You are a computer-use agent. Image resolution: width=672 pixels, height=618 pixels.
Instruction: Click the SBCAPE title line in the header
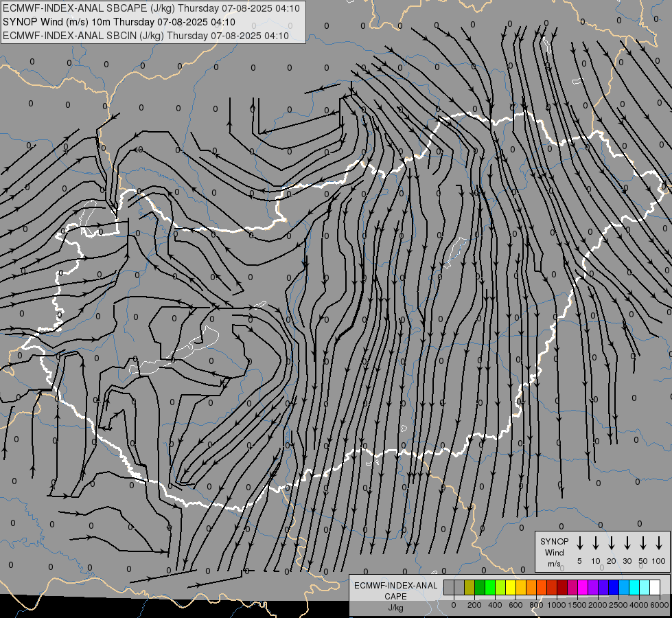click(151, 8)
